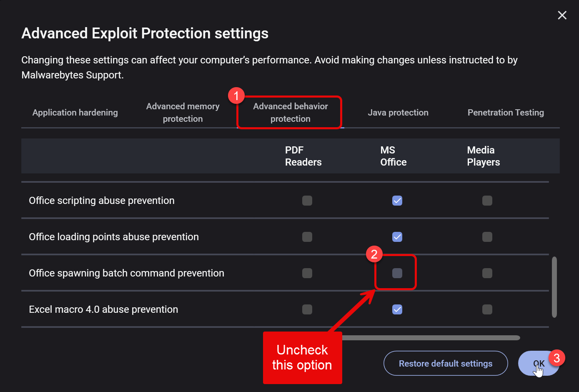The height and width of the screenshot is (392, 579).
Task: Check Office scripting abuse prevention for Media Players
Action: click(487, 201)
